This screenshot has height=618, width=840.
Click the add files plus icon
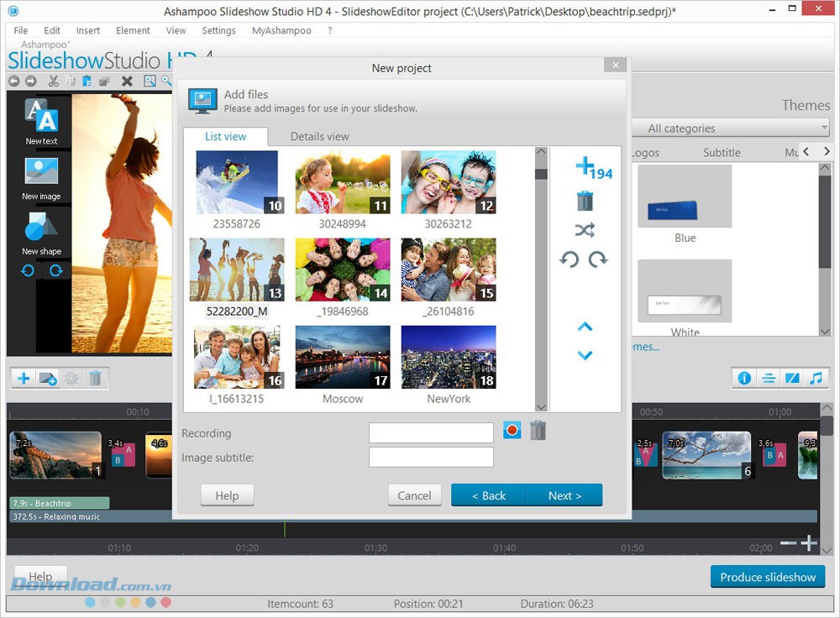coord(585,166)
